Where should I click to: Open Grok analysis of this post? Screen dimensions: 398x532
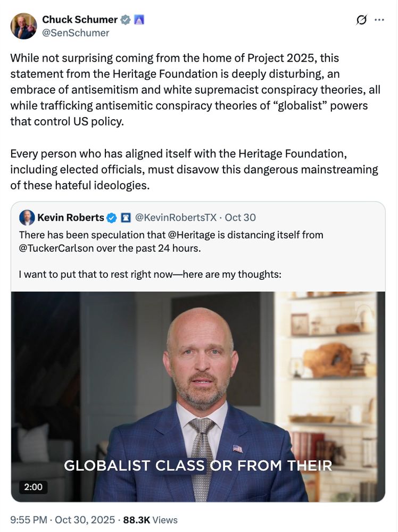(361, 19)
